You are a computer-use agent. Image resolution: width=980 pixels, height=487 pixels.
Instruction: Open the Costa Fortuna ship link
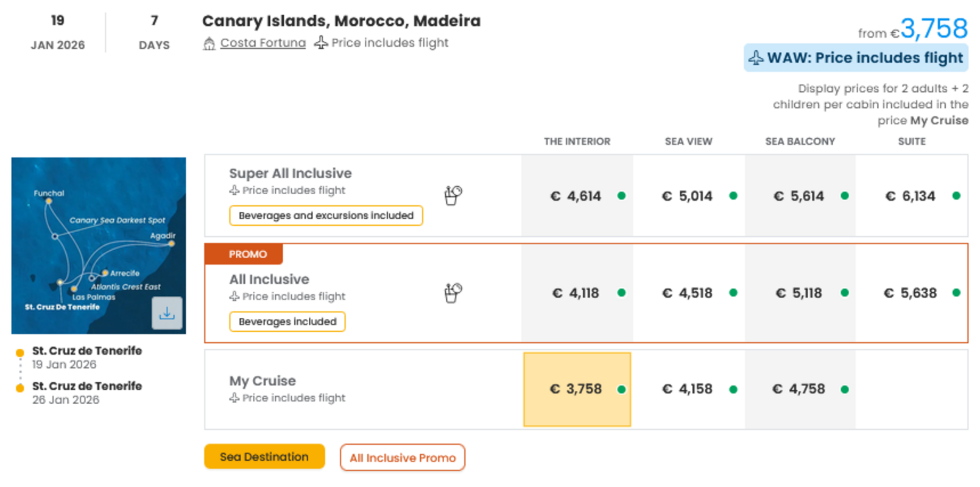pyautogui.click(x=263, y=43)
